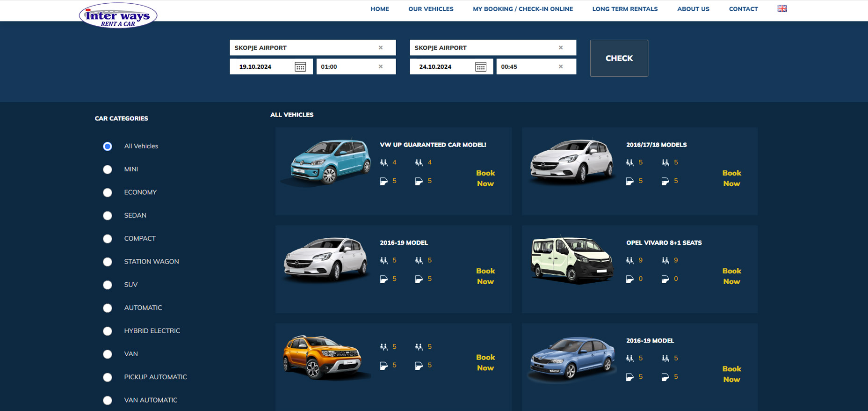
Task: Go to the HOME menu item
Action: click(x=380, y=9)
